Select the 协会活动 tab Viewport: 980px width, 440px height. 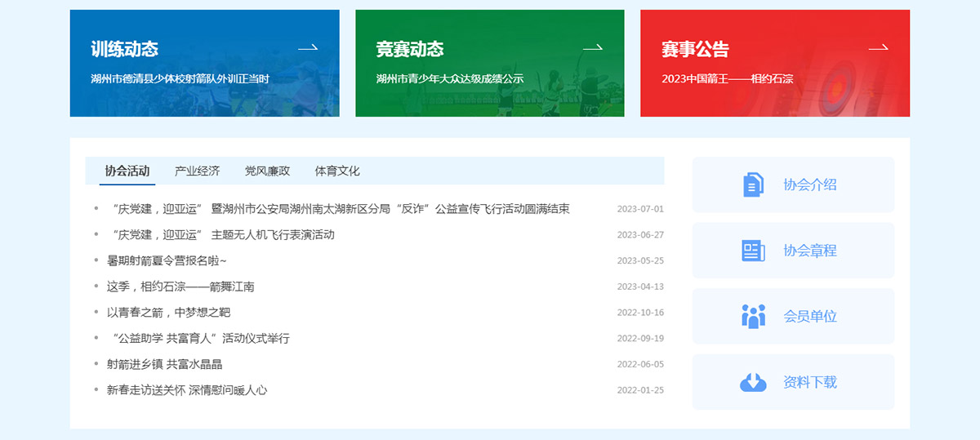[x=127, y=171]
